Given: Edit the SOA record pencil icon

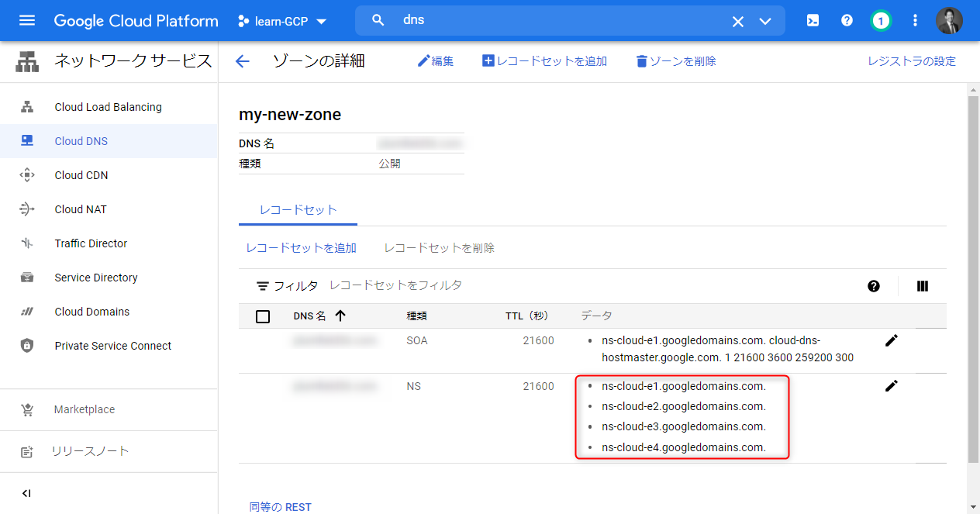Looking at the screenshot, I should pos(892,340).
